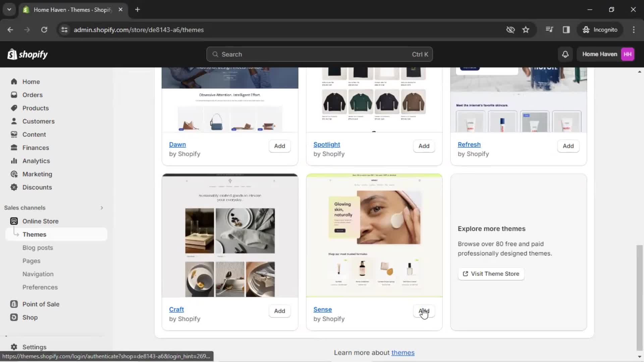Add the Craft theme to store

pyautogui.click(x=279, y=311)
